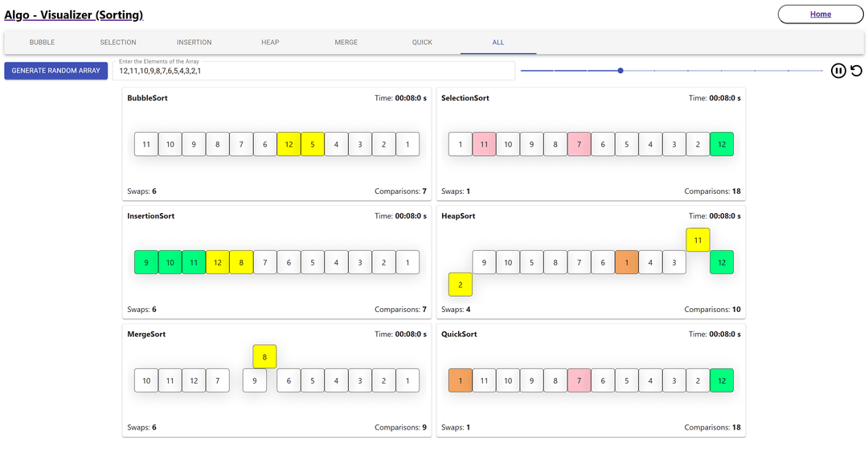868x452 pixels.
Task: Select the Insertion tab
Action: (x=194, y=43)
